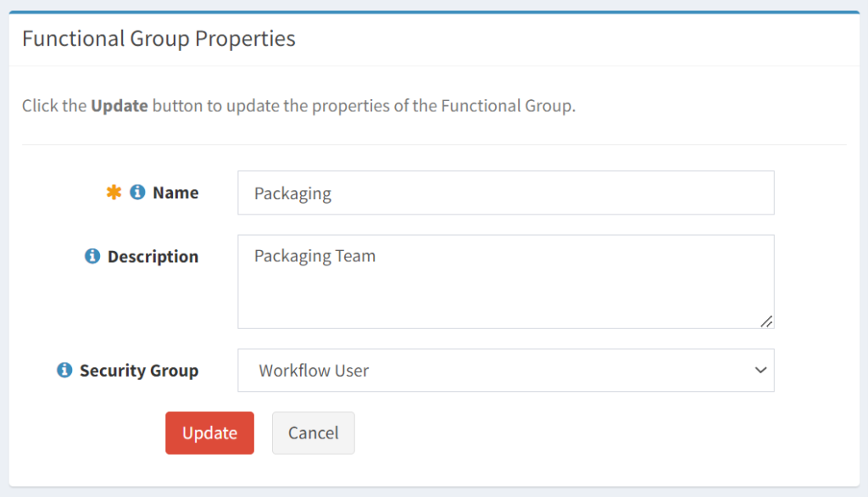Image resolution: width=868 pixels, height=497 pixels.
Task: Click the Cancel button
Action: pos(313,433)
